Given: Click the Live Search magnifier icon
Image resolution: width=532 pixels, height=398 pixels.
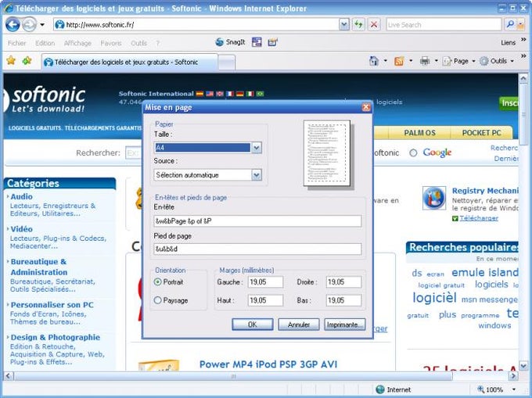Looking at the screenshot, I should point(509,24).
